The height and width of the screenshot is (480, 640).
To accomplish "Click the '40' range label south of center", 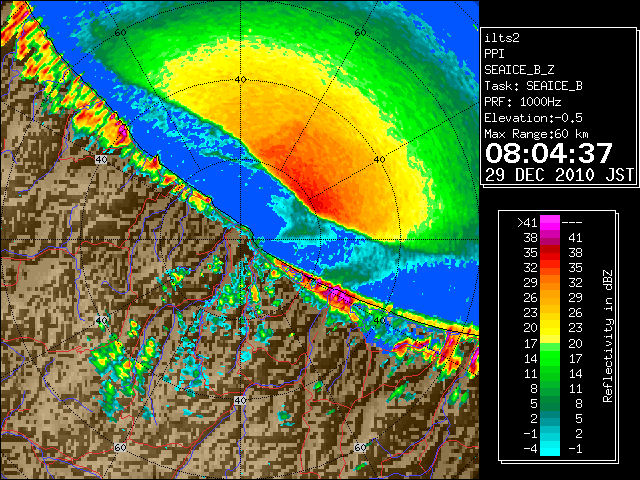I will (240, 400).
